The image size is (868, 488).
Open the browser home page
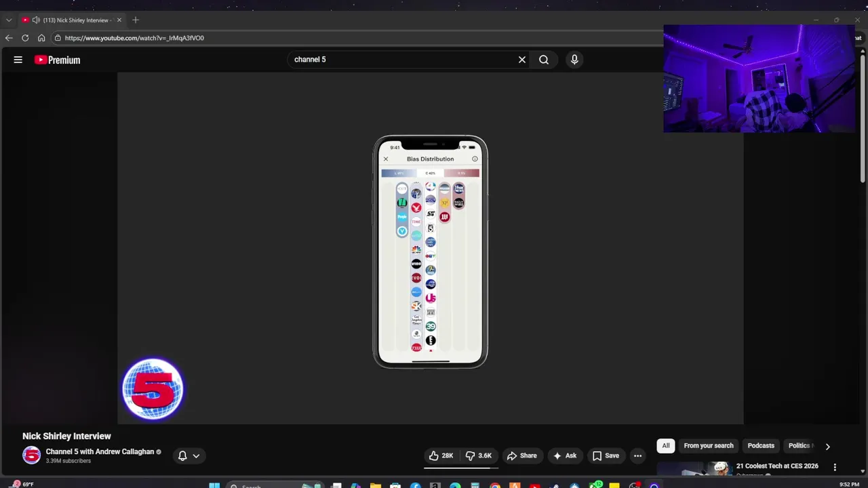(x=41, y=38)
